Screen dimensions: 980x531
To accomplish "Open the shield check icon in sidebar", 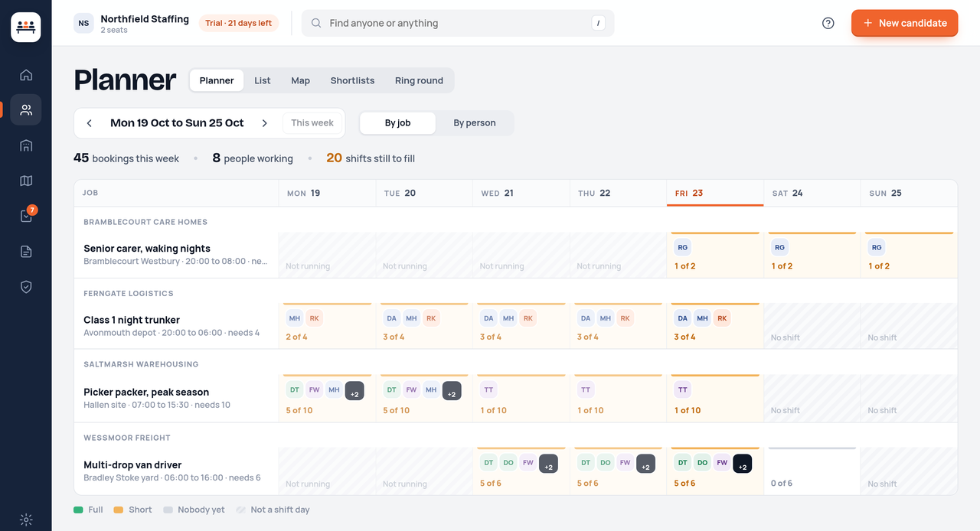I will click(26, 286).
